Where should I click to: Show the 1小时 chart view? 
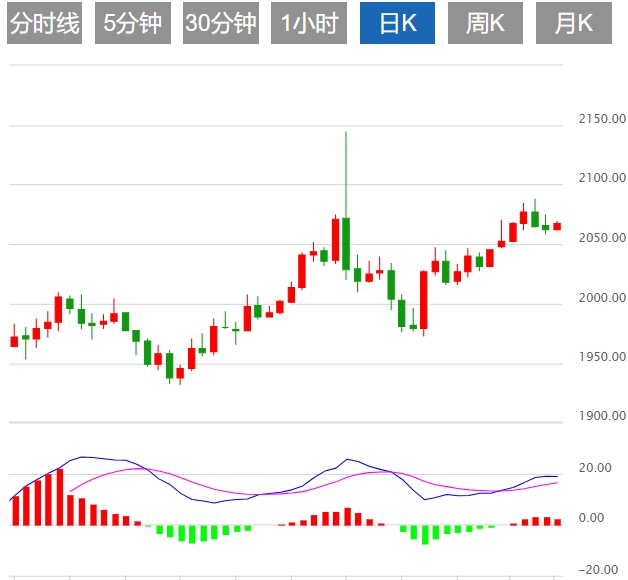tap(309, 23)
